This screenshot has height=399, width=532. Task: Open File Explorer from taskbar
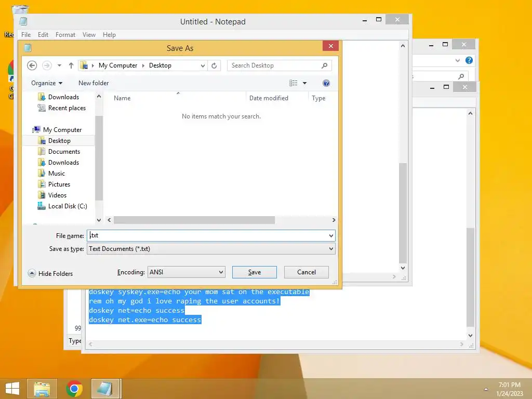(x=42, y=389)
